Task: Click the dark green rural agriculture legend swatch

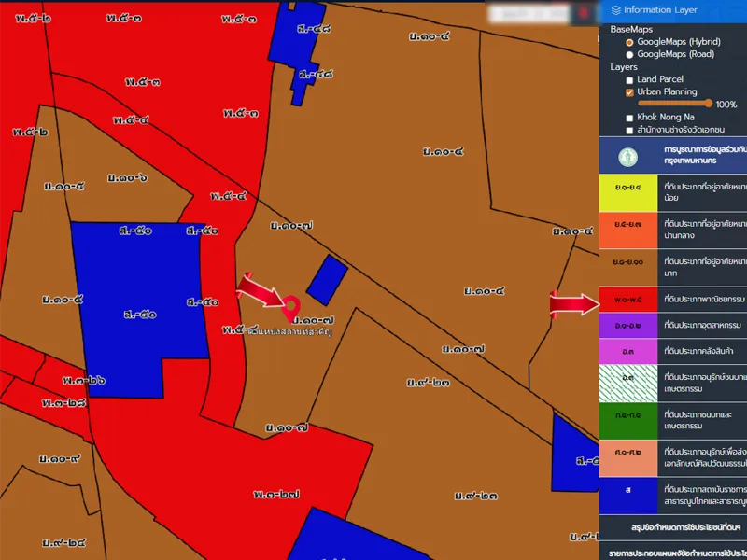Action: 628,416
